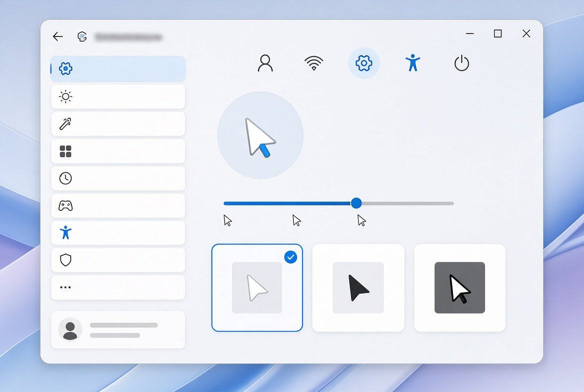Click the large cursor preview circle

(260, 135)
